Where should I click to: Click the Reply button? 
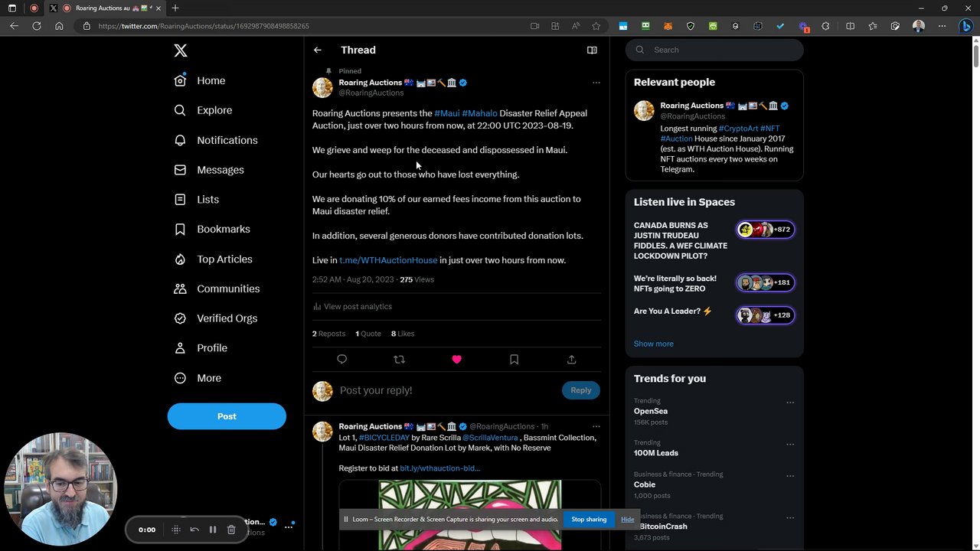(581, 390)
